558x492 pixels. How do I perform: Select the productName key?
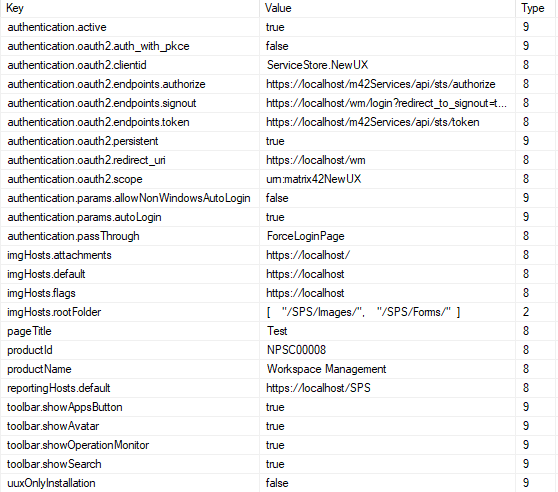coord(39,369)
